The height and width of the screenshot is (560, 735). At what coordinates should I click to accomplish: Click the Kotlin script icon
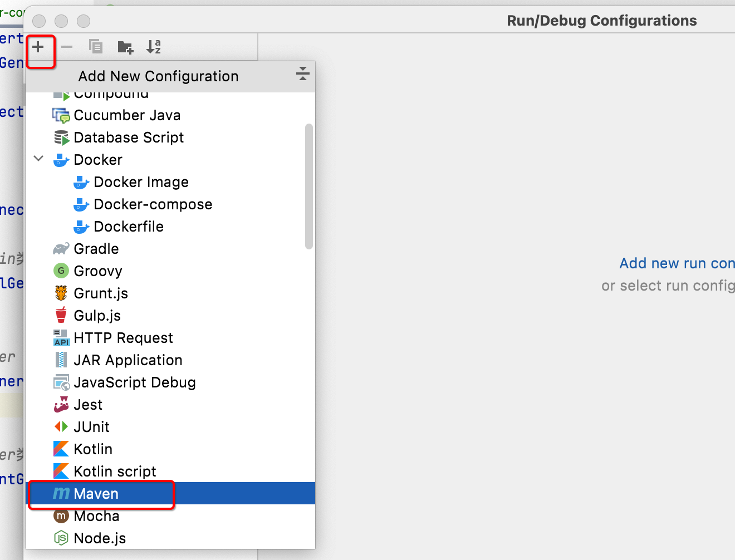pos(61,471)
